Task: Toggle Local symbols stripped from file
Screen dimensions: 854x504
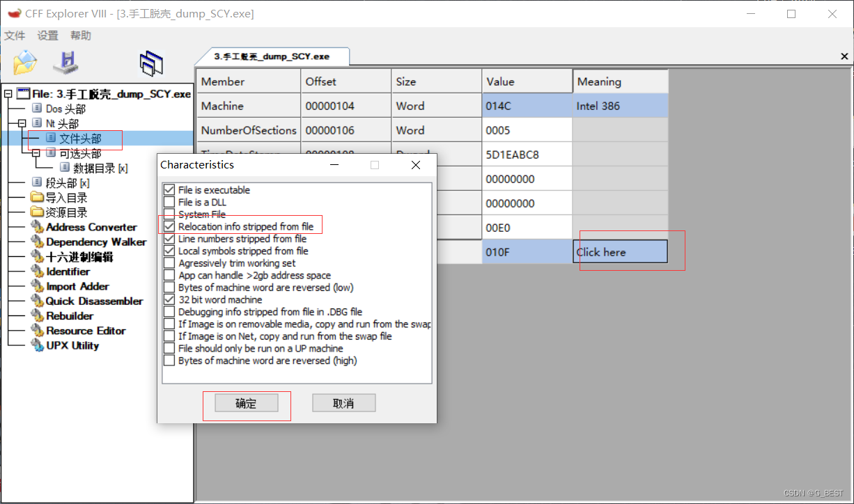Action: (169, 251)
